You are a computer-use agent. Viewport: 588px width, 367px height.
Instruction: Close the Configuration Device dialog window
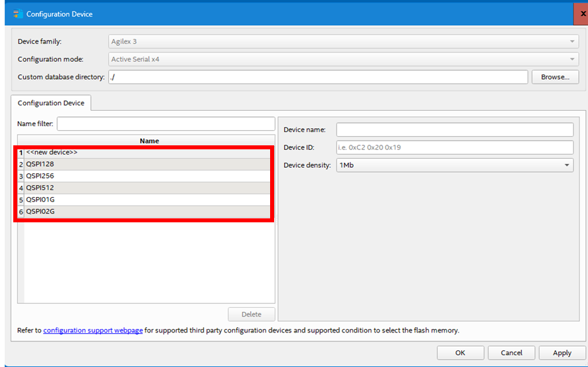(582, 14)
